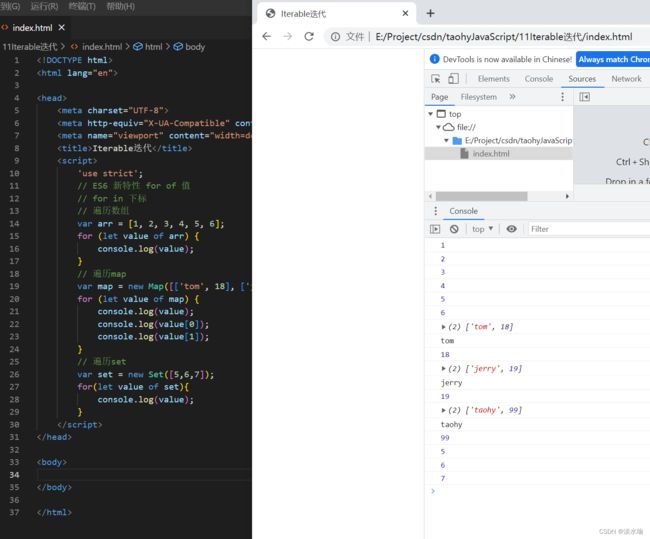Viewport: 650px width, 539px height.
Task: Click the eye icon for live expressions
Action: (512, 229)
